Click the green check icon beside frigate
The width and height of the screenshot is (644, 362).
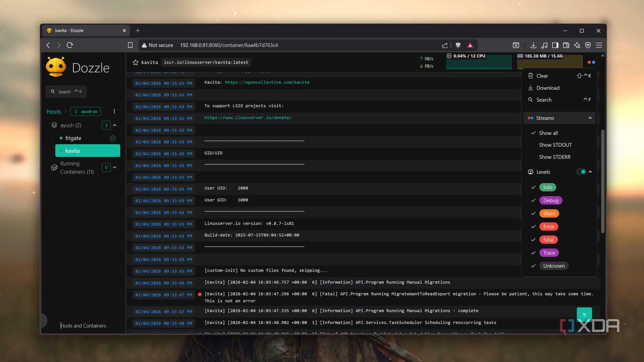[113, 138]
